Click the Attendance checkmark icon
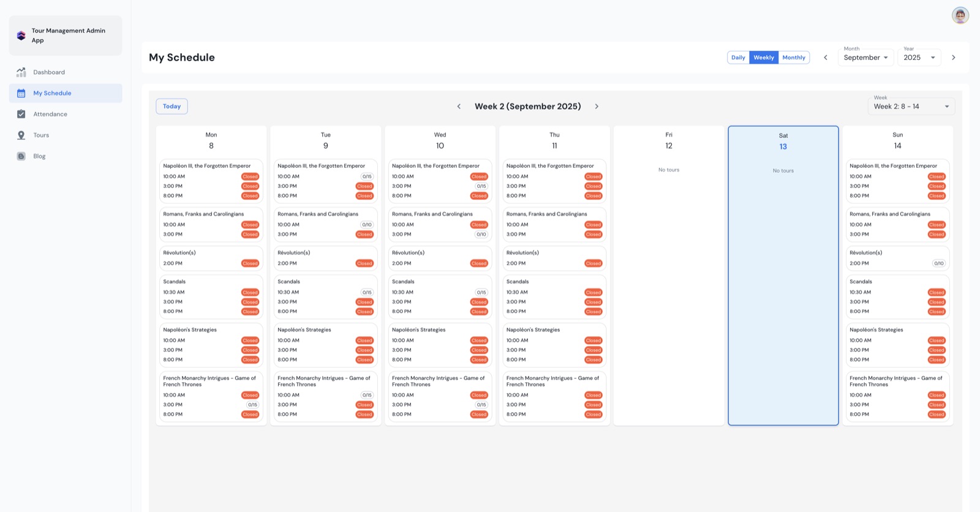 click(x=21, y=114)
